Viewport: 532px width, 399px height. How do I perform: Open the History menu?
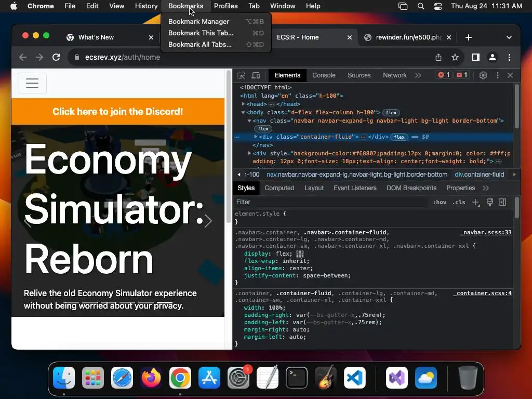click(x=146, y=6)
